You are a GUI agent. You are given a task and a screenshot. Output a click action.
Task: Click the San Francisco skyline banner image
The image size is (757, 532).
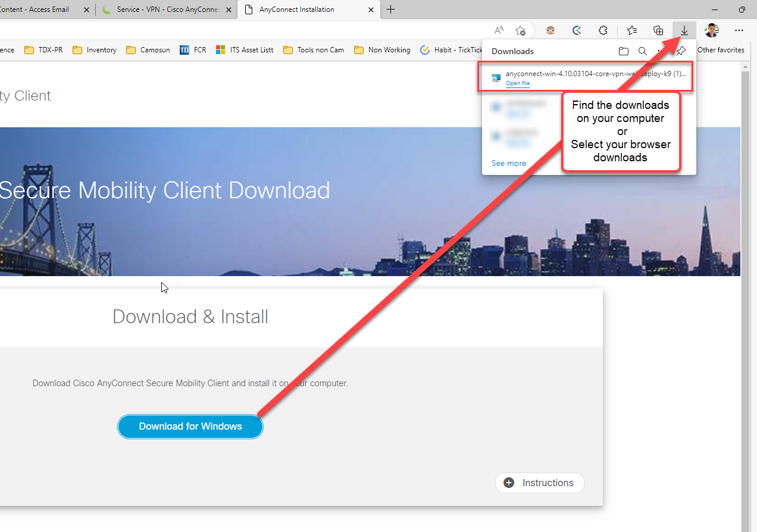(x=370, y=201)
